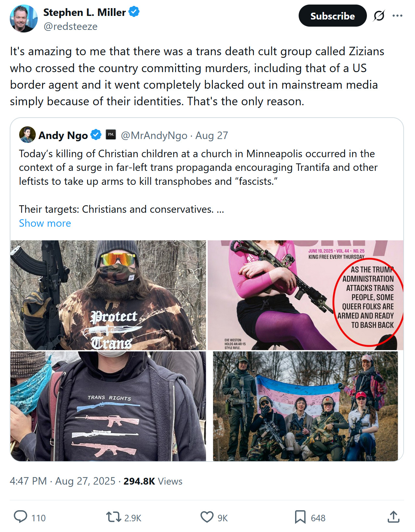Click the Subscribe button
Viewport: 415px width, 532px height.
pyautogui.click(x=332, y=16)
